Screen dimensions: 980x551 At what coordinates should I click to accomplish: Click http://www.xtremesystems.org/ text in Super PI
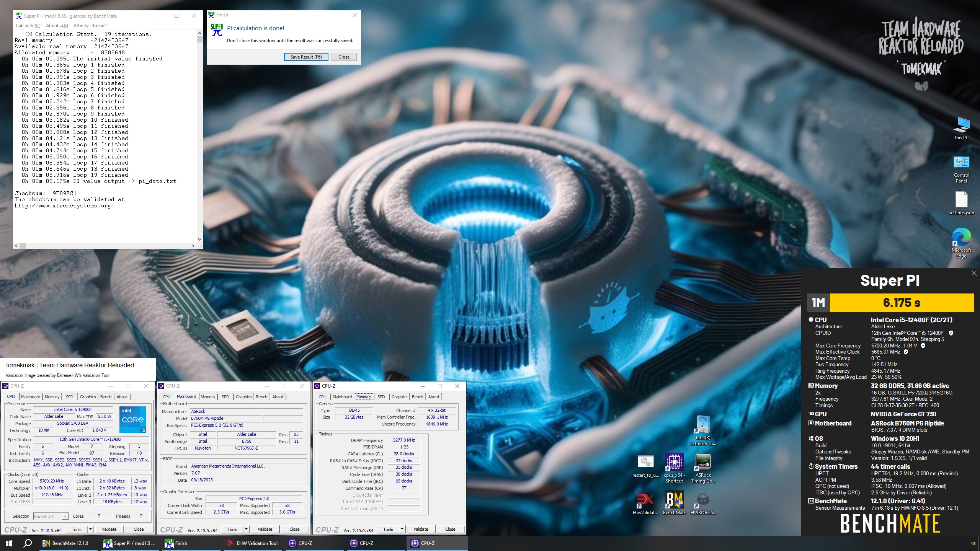pos(64,206)
